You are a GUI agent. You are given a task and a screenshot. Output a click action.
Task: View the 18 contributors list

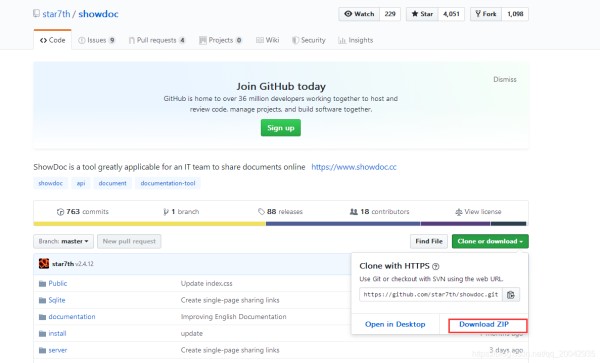(379, 212)
